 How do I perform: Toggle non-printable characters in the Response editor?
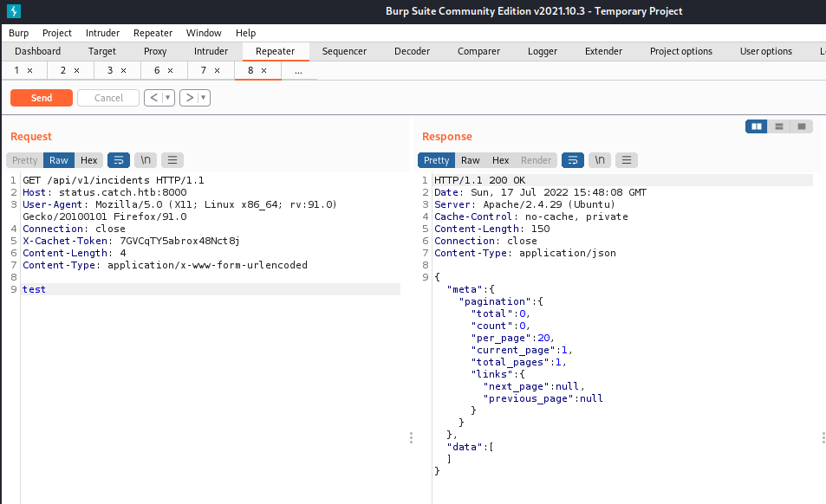click(x=599, y=159)
